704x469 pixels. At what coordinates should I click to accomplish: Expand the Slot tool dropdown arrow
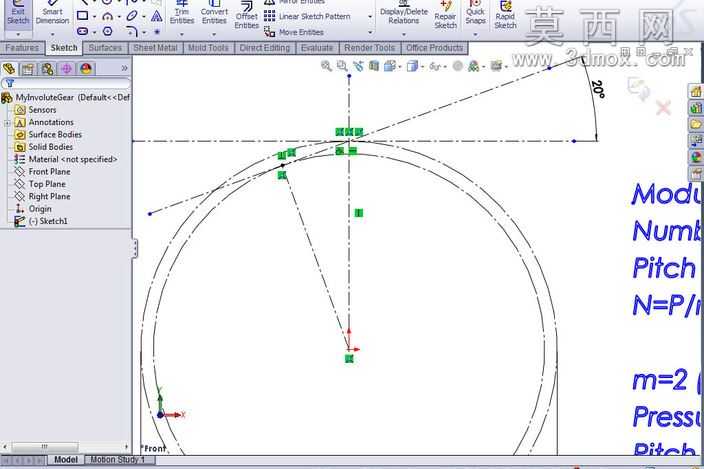[x=94, y=32]
